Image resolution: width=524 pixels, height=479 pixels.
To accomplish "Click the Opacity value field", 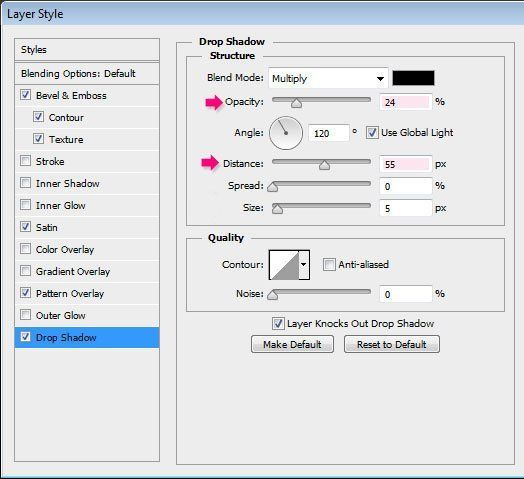I will (x=405, y=102).
